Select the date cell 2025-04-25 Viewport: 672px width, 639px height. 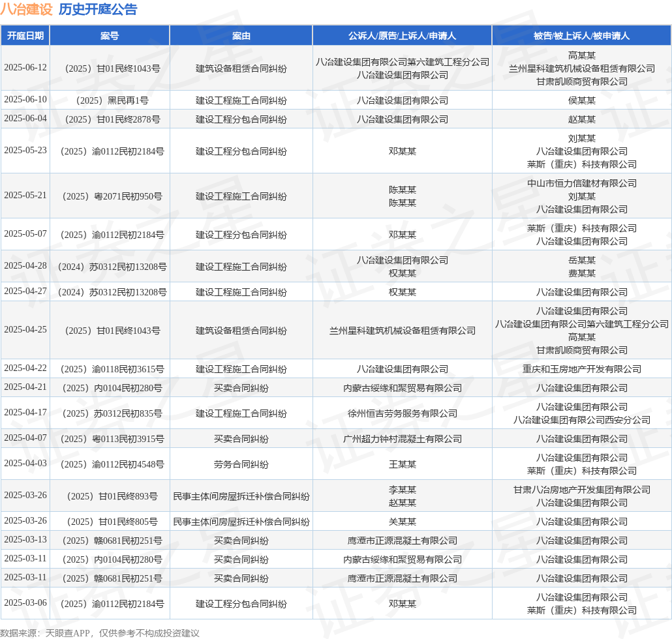(25, 330)
